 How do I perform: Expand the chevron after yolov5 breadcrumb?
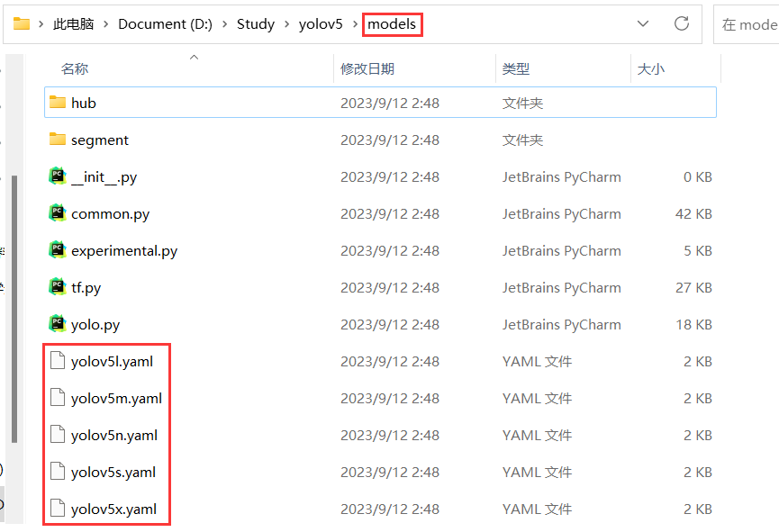355,23
